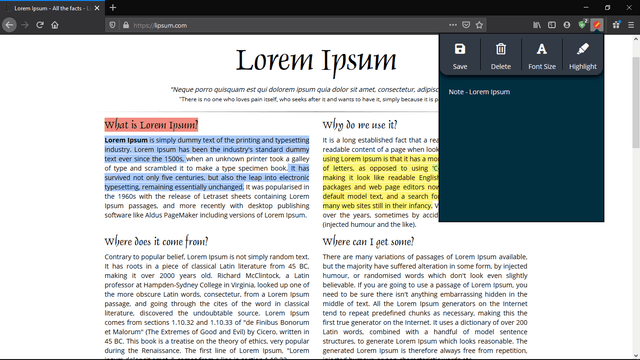640x360 pixels.
Task: Open page actions three-dot menu
Action: [453, 25]
